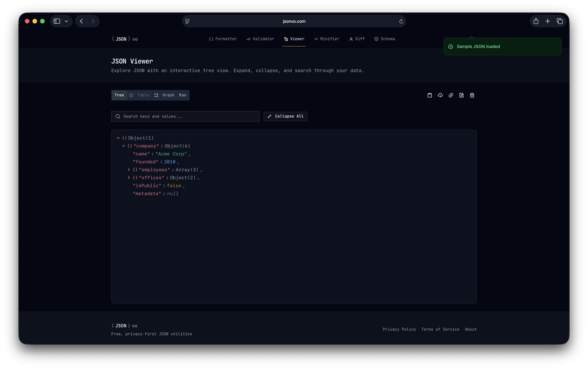
Task: Open the Validator tool
Action: 260,39
